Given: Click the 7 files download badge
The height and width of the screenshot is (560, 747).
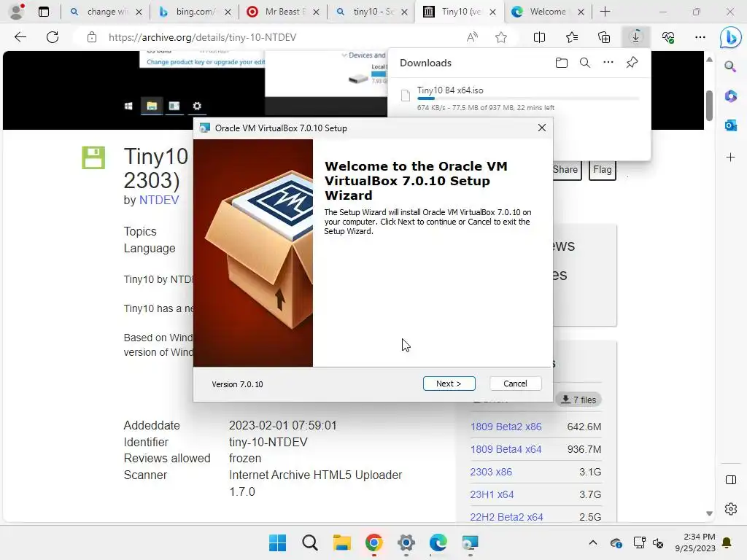Looking at the screenshot, I should pos(578,400).
